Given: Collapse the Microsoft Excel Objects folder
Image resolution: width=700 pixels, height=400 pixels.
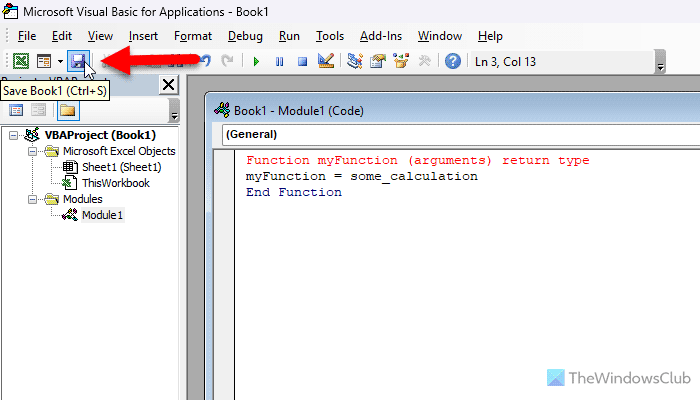Looking at the screenshot, I should pyautogui.click(x=33, y=151).
